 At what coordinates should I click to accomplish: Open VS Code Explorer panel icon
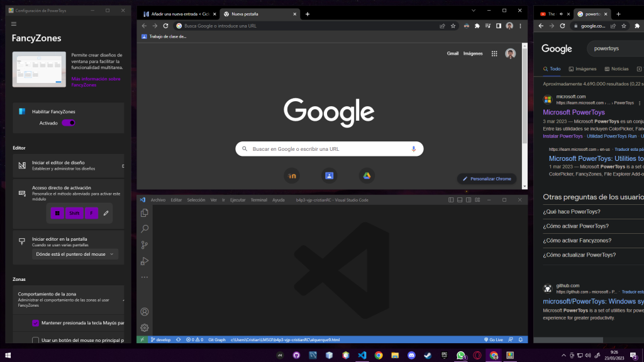click(145, 213)
